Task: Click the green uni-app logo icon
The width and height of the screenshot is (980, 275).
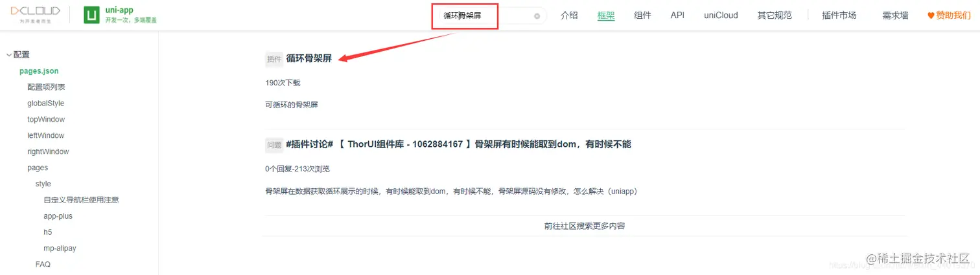Action: click(91, 15)
